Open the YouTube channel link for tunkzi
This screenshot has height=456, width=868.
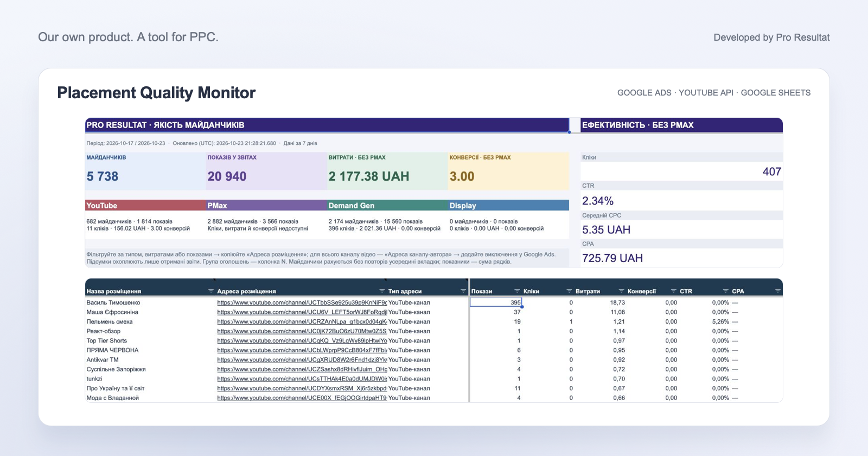click(x=302, y=379)
